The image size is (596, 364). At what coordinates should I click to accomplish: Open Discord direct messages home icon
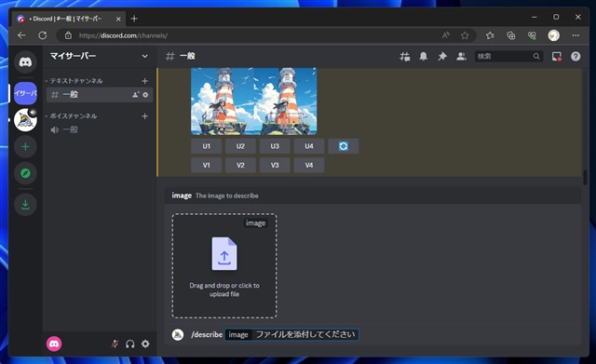pyautogui.click(x=25, y=62)
